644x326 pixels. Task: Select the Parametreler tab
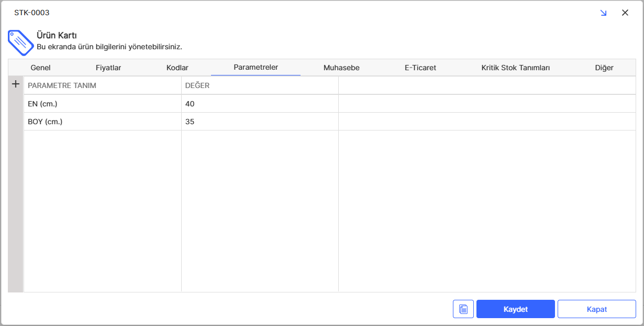pyautogui.click(x=256, y=67)
